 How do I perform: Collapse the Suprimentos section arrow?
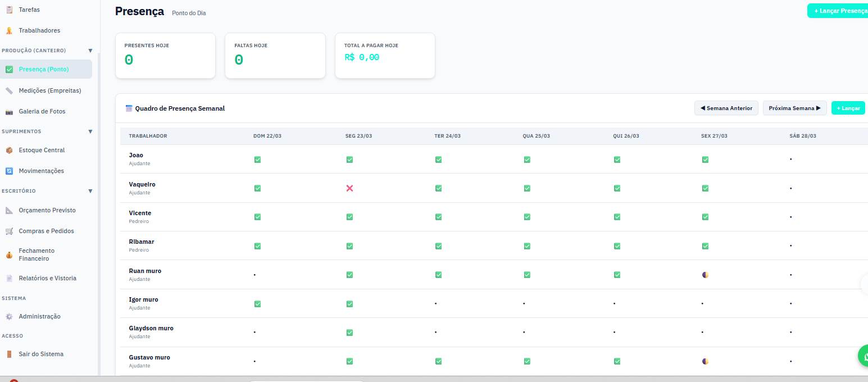[x=90, y=131]
